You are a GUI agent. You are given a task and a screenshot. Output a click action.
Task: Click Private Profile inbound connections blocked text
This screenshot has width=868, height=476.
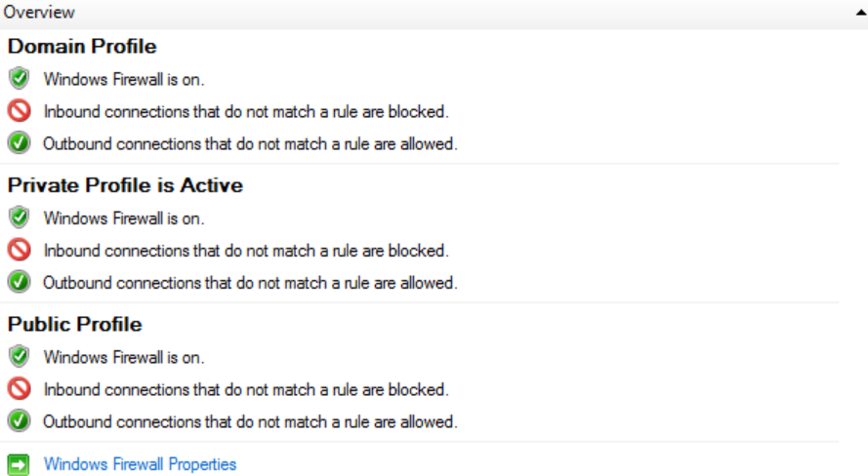[x=246, y=251]
